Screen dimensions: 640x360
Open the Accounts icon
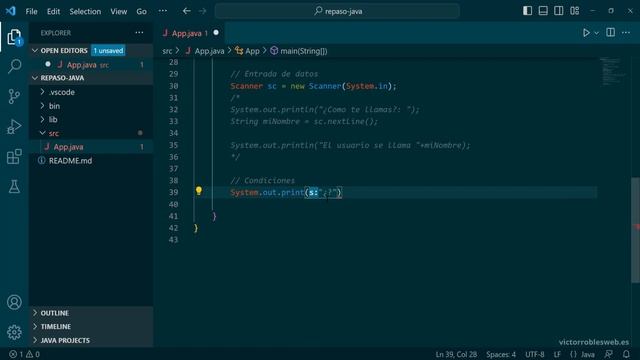[x=14, y=302]
